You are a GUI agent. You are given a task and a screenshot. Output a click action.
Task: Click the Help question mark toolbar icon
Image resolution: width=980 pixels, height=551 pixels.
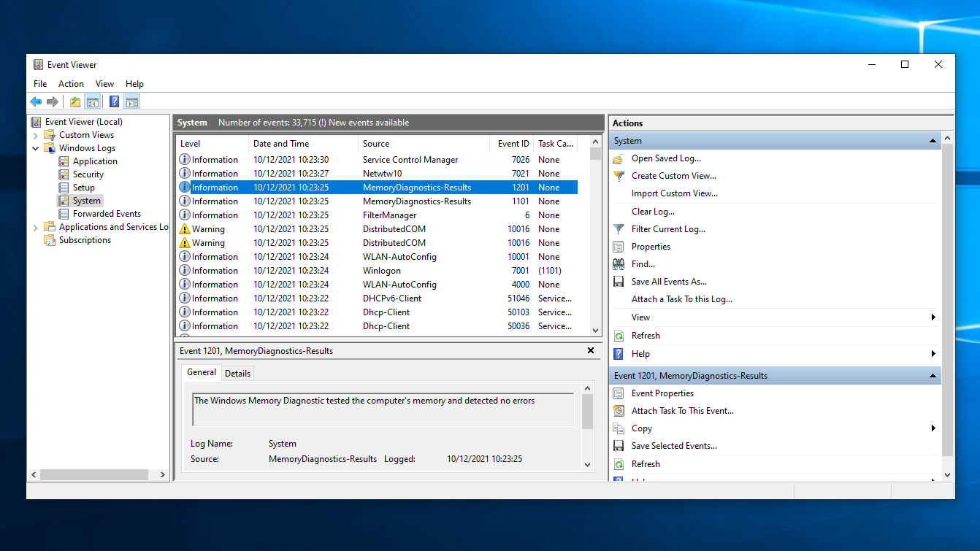[x=114, y=101]
